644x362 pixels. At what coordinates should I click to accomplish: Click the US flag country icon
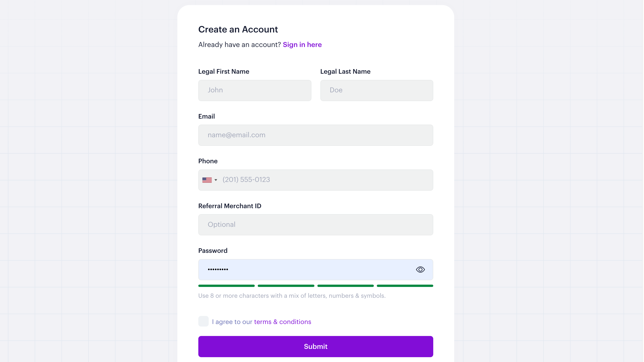point(207,180)
